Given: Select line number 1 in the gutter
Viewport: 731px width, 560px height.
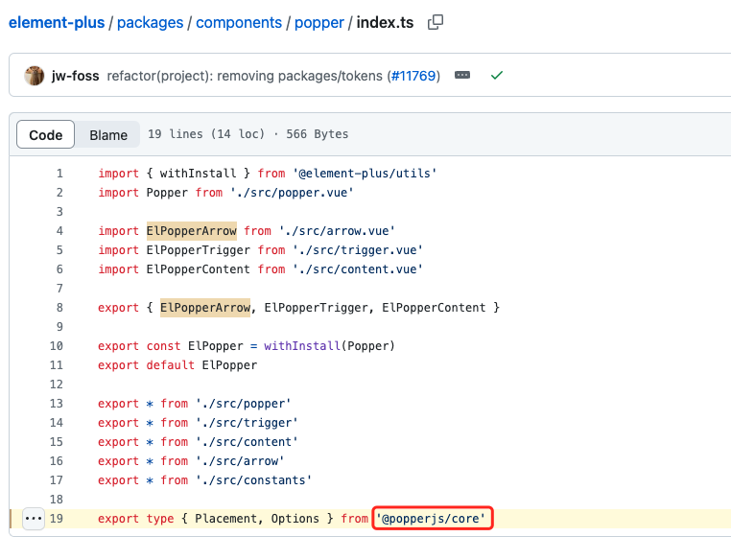Looking at the screenshot, I should coord(59,174).
